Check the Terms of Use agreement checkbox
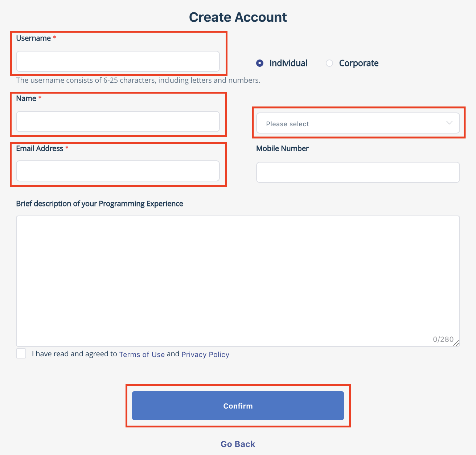 pos(21,353)
